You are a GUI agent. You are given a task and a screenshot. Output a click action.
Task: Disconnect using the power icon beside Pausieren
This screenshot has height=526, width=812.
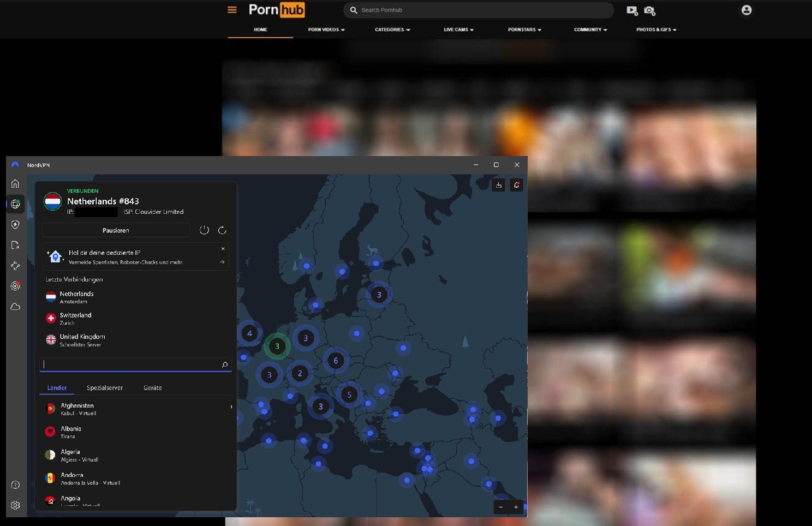click(204, 230)
